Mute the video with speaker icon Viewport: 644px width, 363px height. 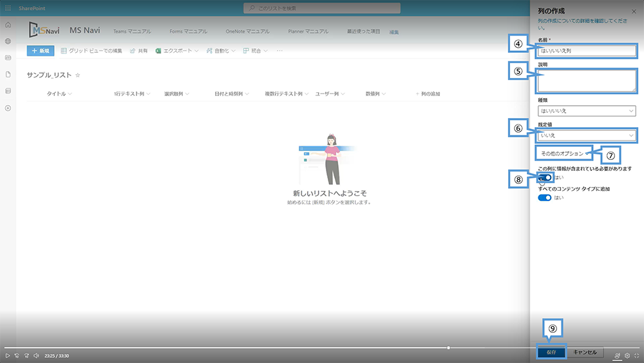pos(36,356)
